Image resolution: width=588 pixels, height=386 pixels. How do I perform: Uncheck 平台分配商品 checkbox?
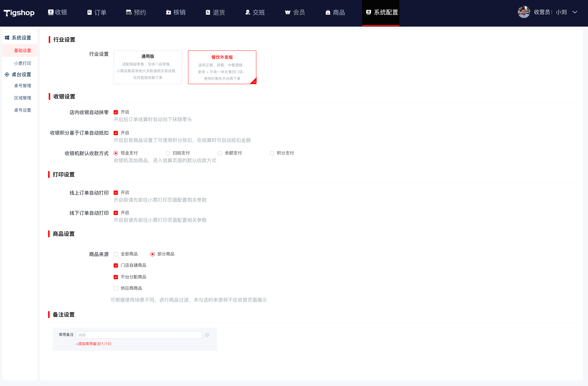[x=116, y=277]
